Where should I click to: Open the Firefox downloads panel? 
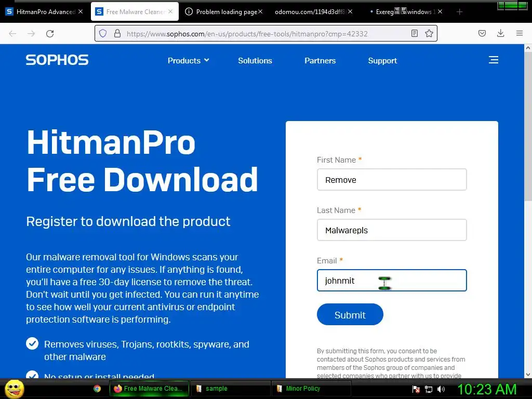click(500, 33)
